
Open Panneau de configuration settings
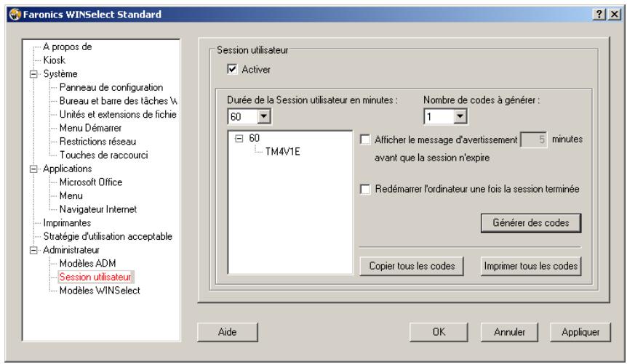coord(111,87)
